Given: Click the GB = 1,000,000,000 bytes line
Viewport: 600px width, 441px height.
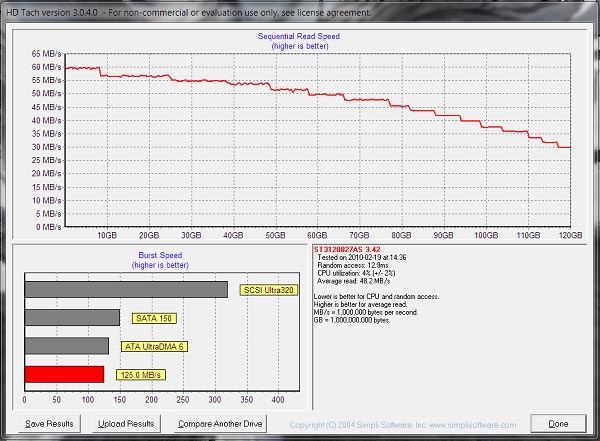Looking at the screenshot, I should coord(352,320).
